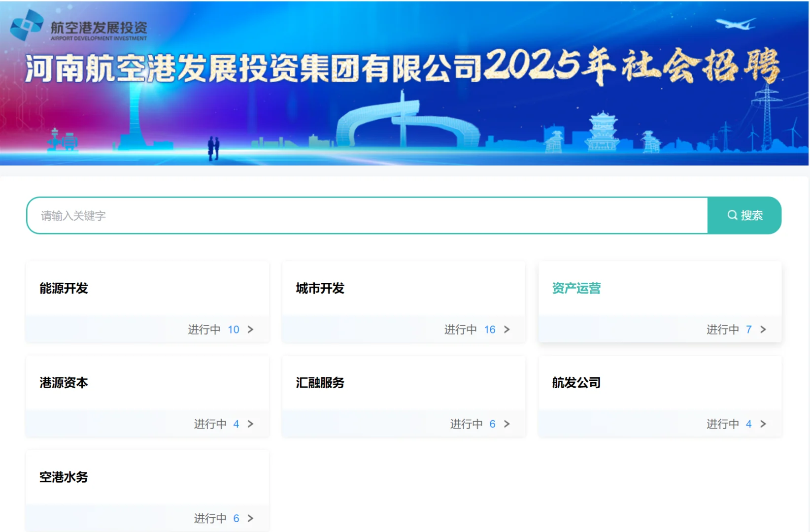Open the 汇融服务 category card

[x=404, y=396]
